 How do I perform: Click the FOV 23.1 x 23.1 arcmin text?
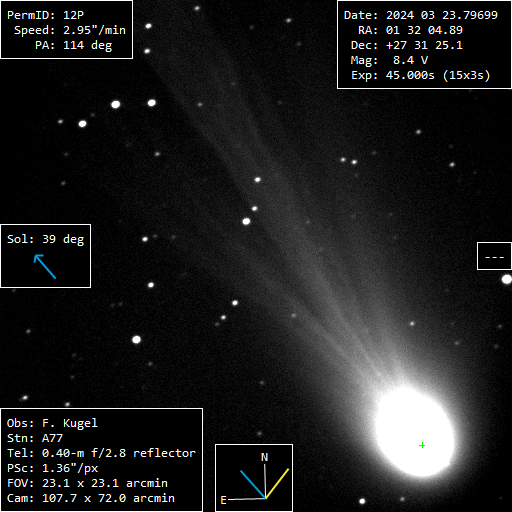[87, 483]
